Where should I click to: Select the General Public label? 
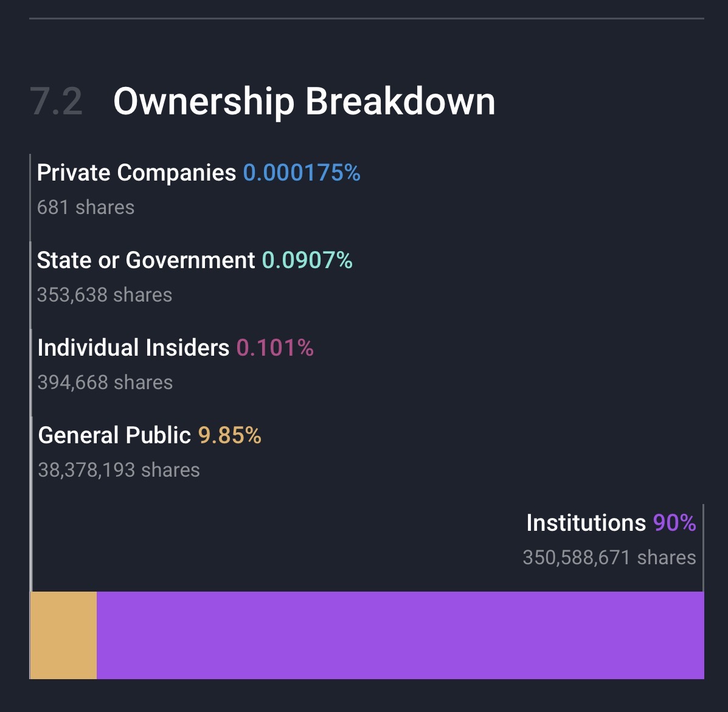[114, 436]
